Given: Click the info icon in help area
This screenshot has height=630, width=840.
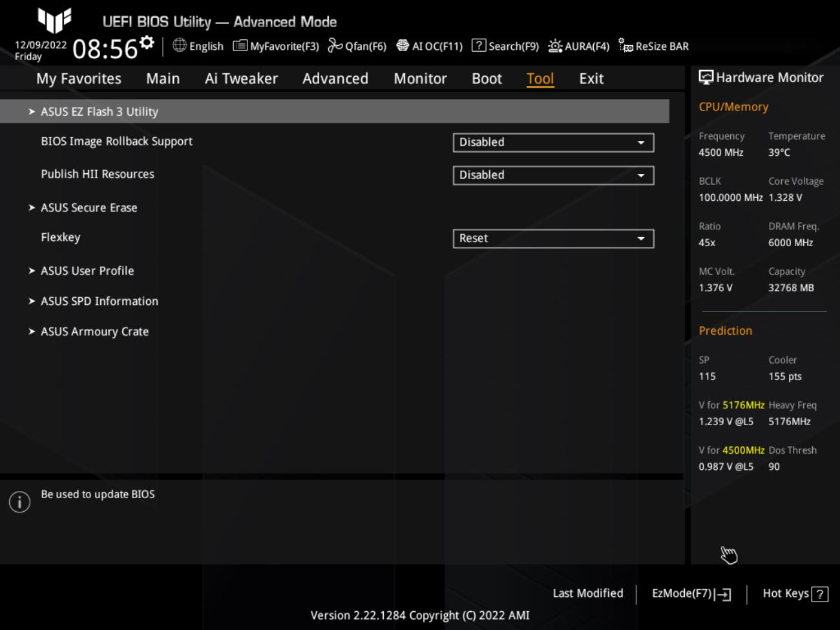Looking at the screenshot, I should click(19, 502).
